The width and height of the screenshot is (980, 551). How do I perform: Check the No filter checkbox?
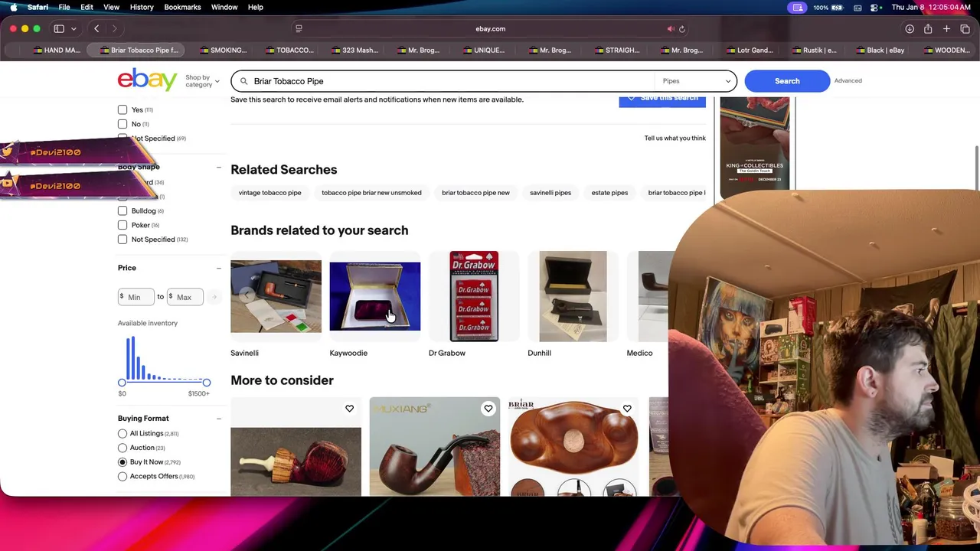click(122, 124)
